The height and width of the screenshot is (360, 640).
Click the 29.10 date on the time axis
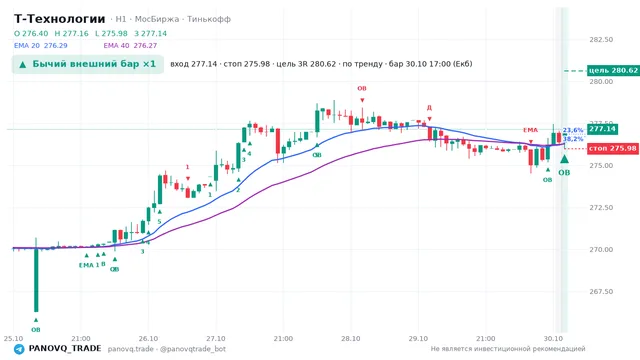pos(418,339)
